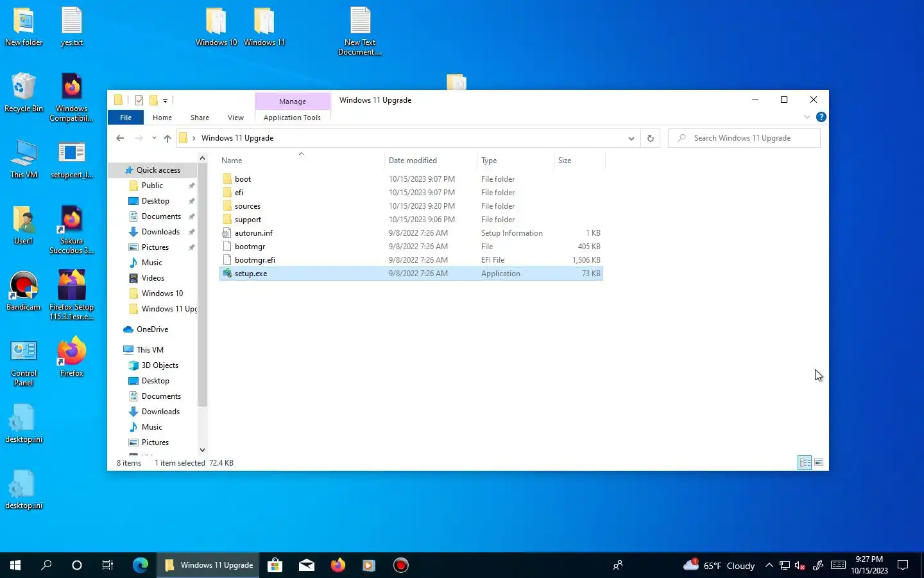This screenshot has height=578, width=924.
Task: Open Task View on taskbar
Action: click(108, 565)
